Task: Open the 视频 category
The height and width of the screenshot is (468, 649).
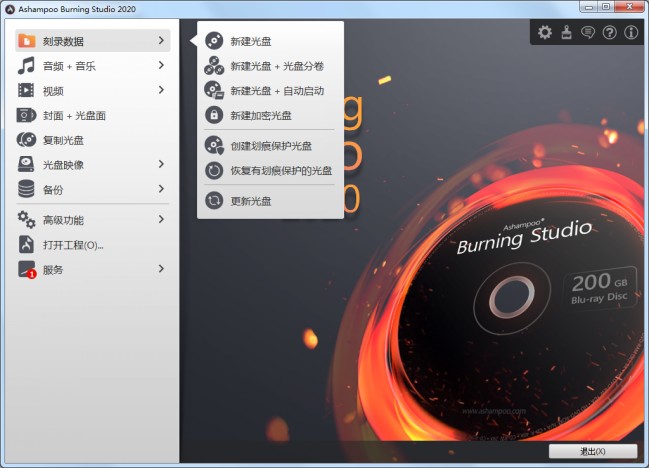Action: pos(93,90)
